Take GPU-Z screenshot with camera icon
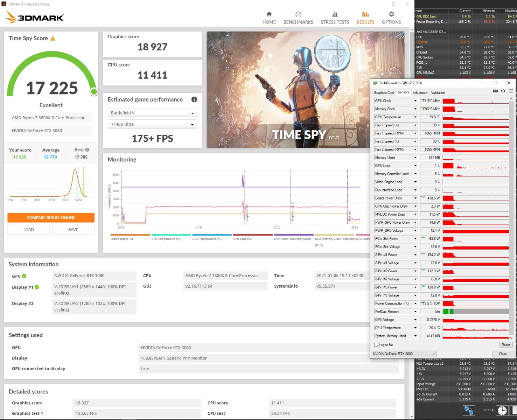The image size is (517, 420). 495,91
